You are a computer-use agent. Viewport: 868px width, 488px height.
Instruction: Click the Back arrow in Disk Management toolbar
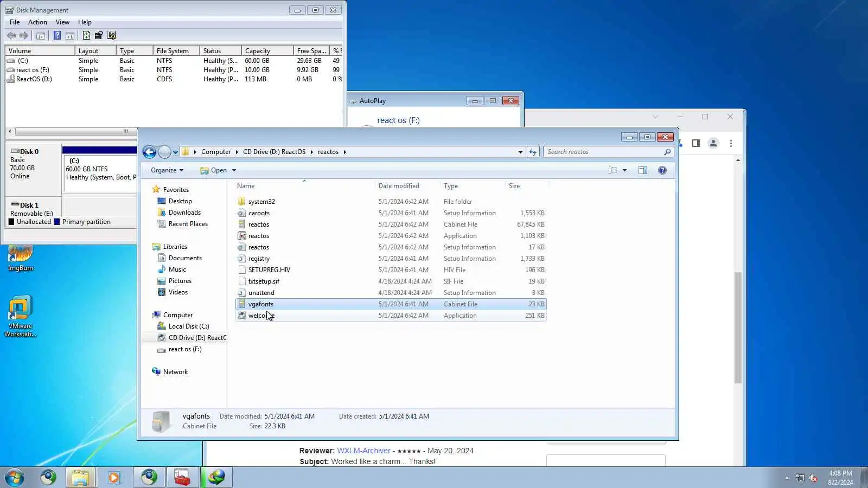(11, 36)
